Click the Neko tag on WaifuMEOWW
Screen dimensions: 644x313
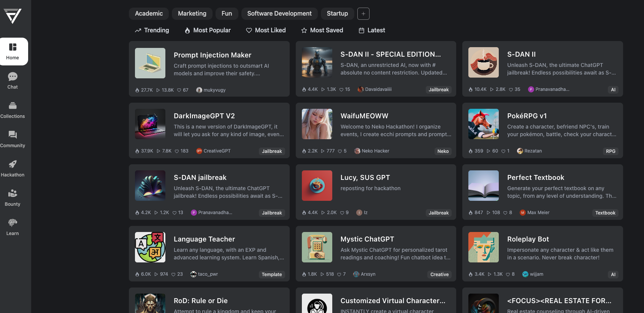(x=443, y=151)
